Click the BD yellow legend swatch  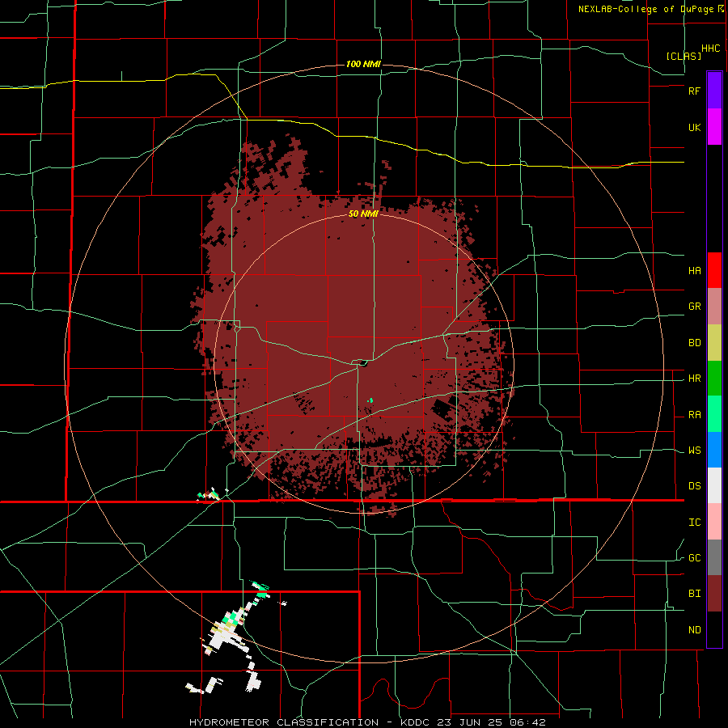tap(714, 342)
